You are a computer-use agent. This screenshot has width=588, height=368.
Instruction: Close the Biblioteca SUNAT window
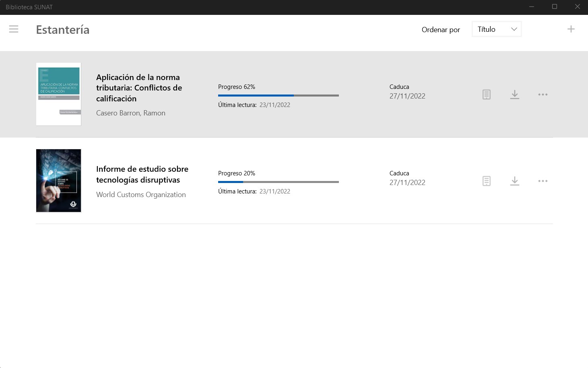coord(577,7)
